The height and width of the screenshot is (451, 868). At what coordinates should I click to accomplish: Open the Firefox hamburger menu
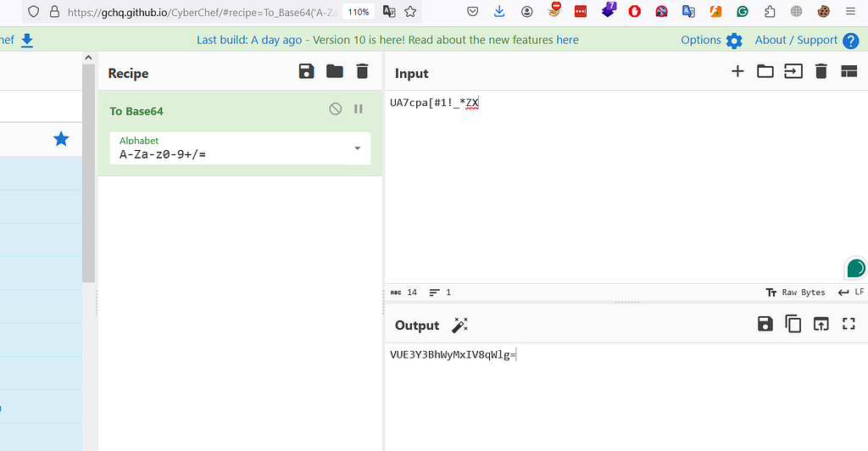click(x=851, y=12)
